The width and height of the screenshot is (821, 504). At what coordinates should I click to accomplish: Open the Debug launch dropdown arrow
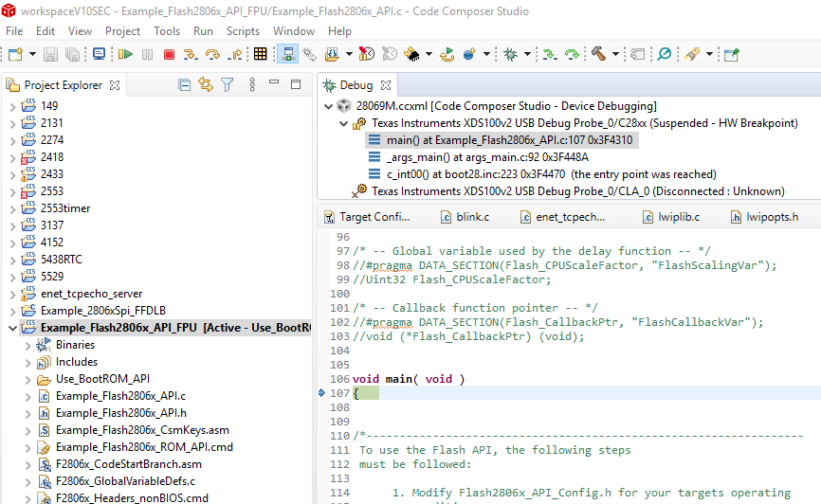coord(527,54)
